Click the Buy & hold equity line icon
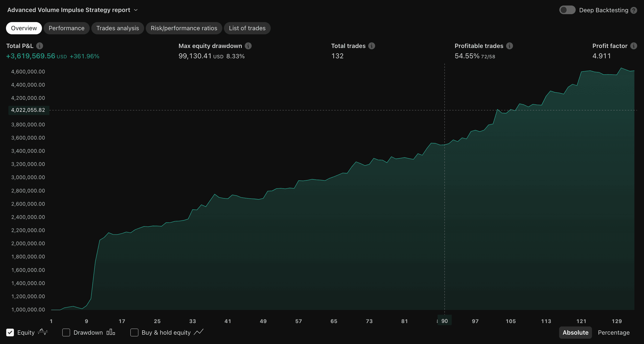 (199, 332)
